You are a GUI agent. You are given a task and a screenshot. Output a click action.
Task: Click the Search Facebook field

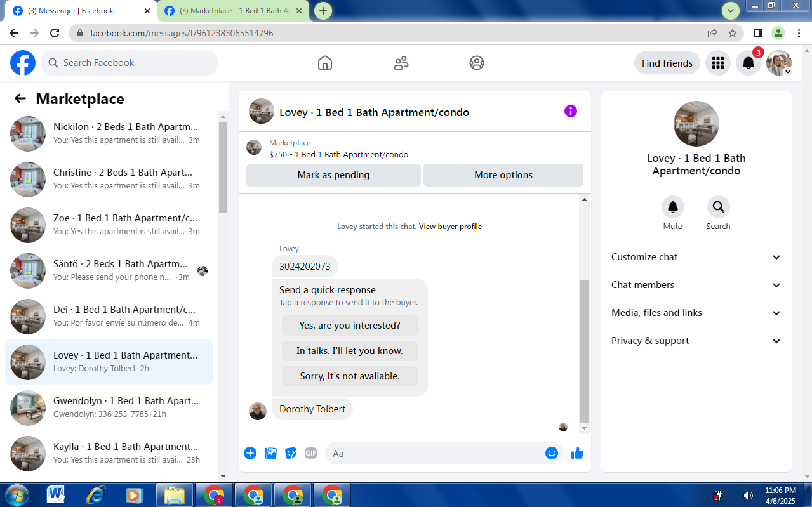coord(130,63)
